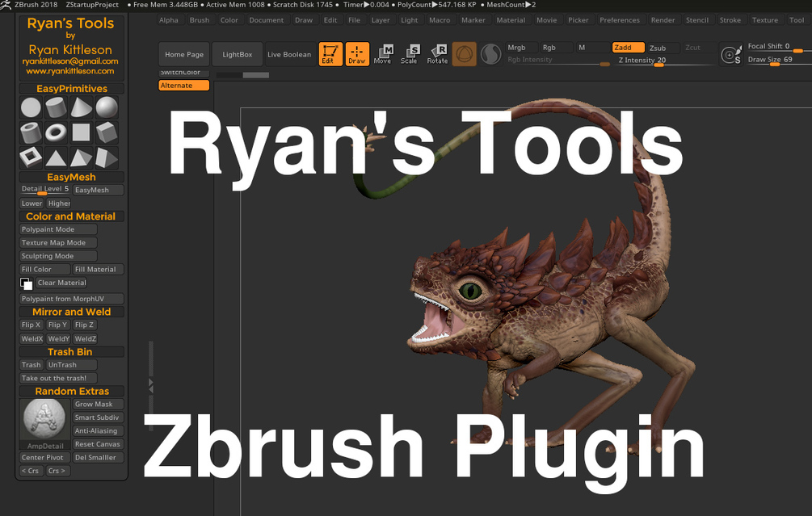Image resolution: width=812 pixels, height=516 pixels.
Task: Adjust the Detail Level slider
Action: tap(45, 190)
